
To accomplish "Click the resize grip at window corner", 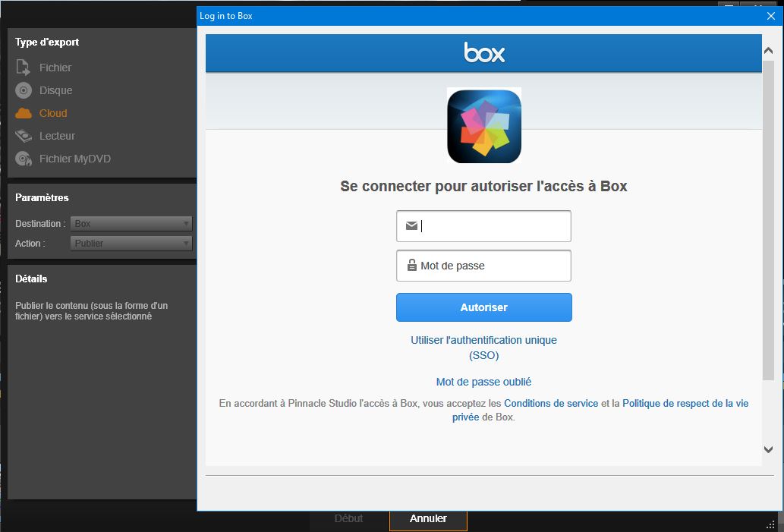I will [770, 524].
